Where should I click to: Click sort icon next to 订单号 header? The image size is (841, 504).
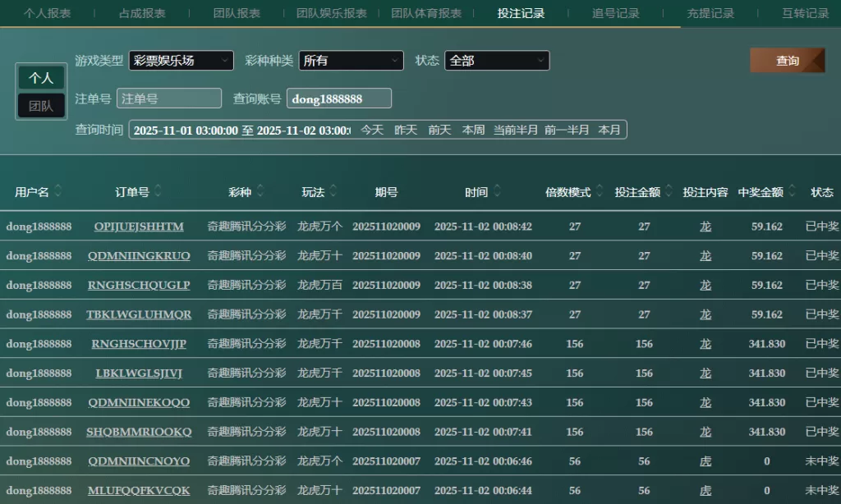coord(158,191)
